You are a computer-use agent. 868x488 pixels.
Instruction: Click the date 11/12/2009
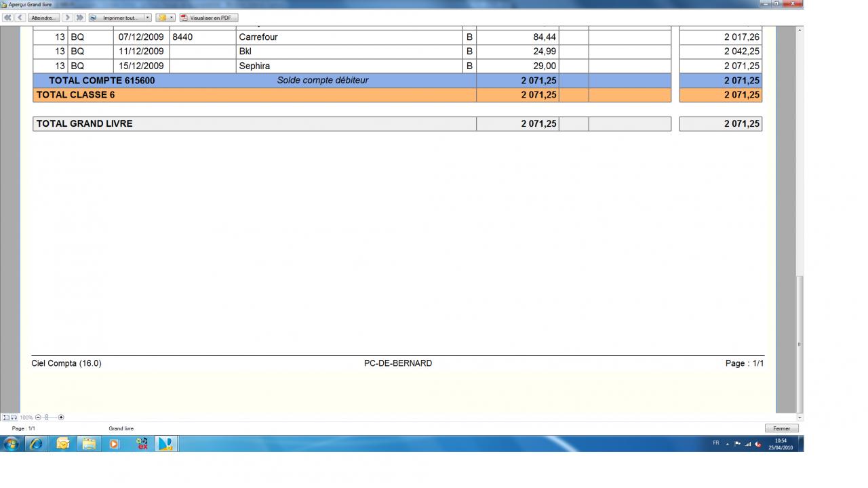(141, 52)
